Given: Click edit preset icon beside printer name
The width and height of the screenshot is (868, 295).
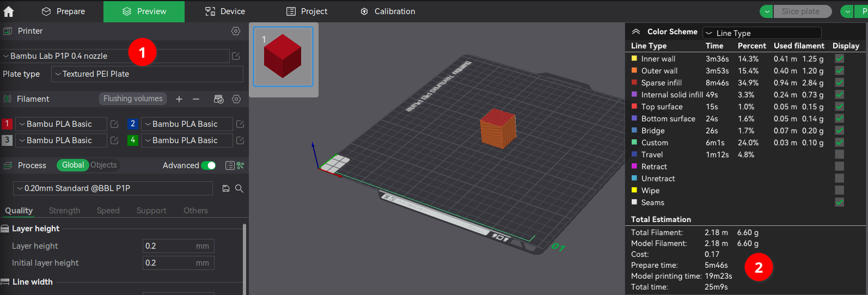Looking at the screenshot, I should (x=236, y=56).
